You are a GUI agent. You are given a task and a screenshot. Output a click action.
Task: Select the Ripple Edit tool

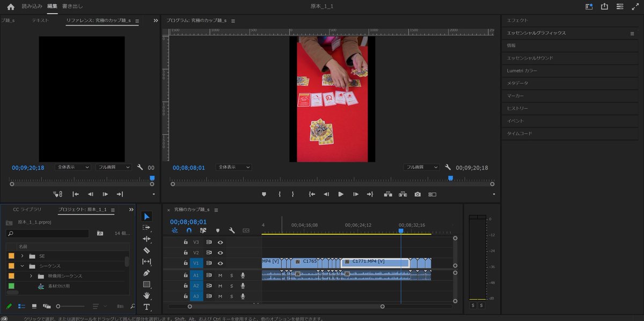point(147,239)
